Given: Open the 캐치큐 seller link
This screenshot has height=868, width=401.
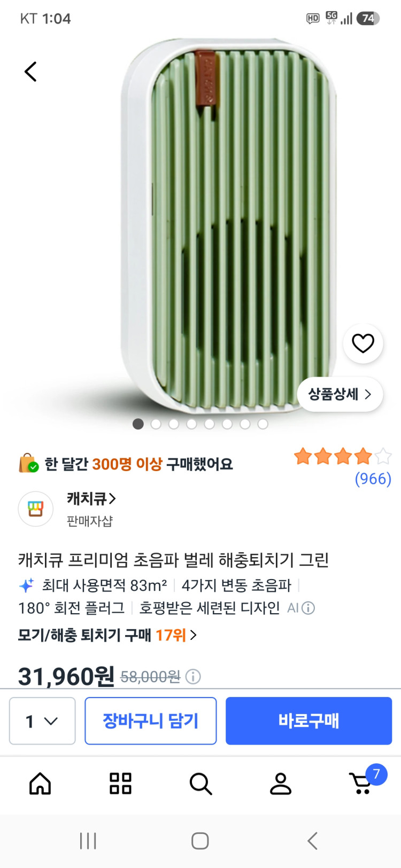Looking at the screenshot, I should pyautogui.click(x=91, y=498).
